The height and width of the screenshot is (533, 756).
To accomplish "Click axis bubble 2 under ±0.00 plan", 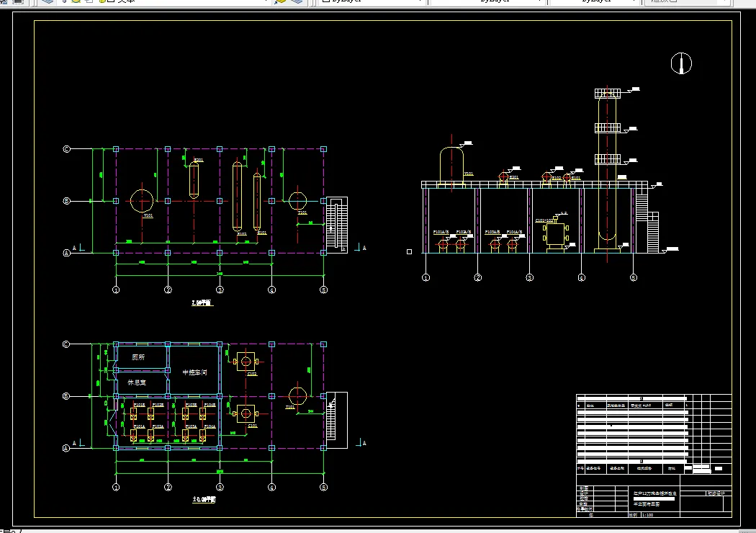I will [x=168, y=487].
